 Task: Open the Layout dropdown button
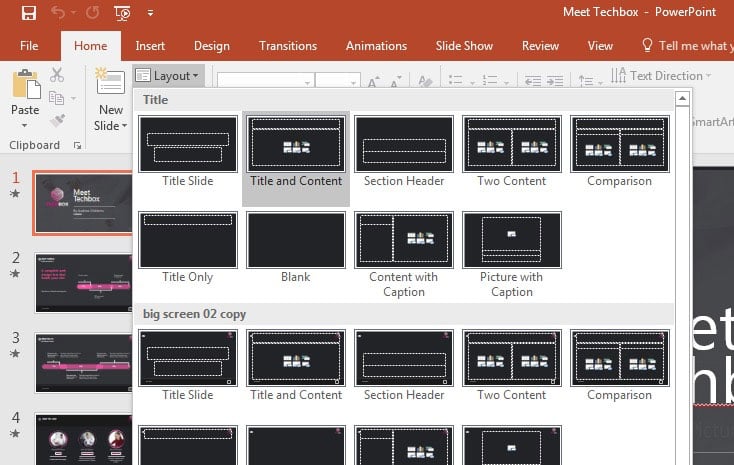point(168,76)
